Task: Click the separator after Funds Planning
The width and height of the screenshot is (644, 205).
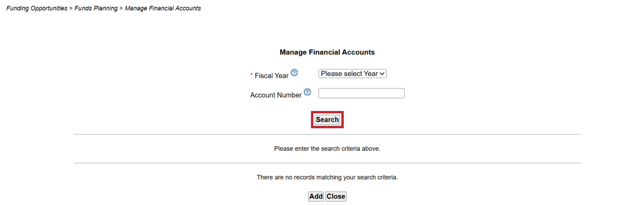Action: [121, 8]
